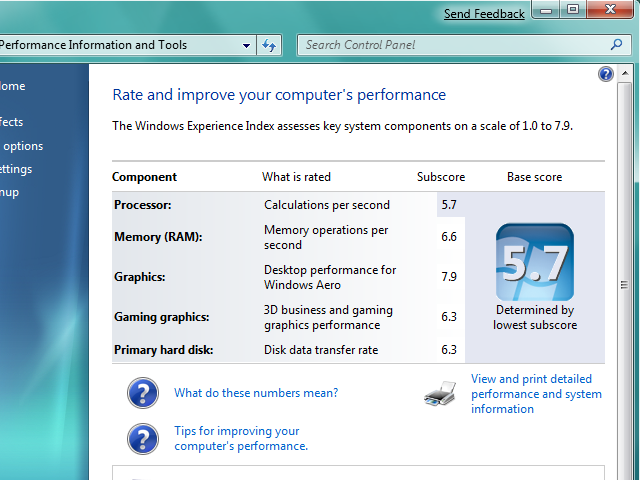Click question icon beside 'What do these numbers mean?'
640x480 pixels.
(143, 393)
